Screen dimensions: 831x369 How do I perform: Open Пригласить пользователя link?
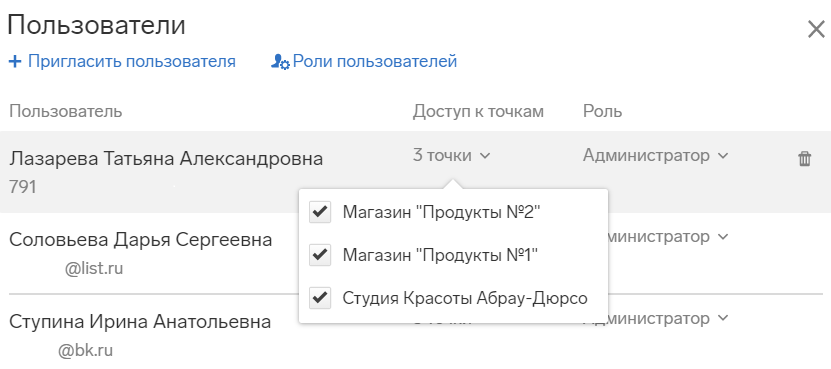tap(131, 62)
